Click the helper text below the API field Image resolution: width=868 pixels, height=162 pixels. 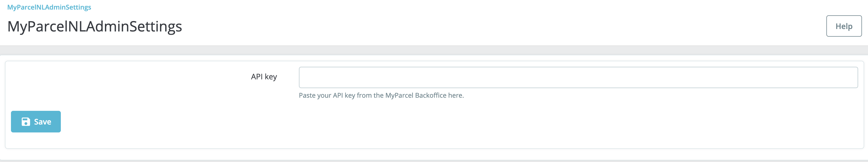point(381,95)
